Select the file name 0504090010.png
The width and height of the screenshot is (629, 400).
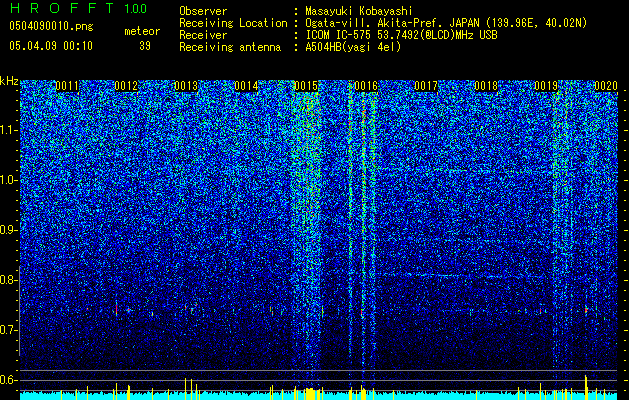point(51,26)
